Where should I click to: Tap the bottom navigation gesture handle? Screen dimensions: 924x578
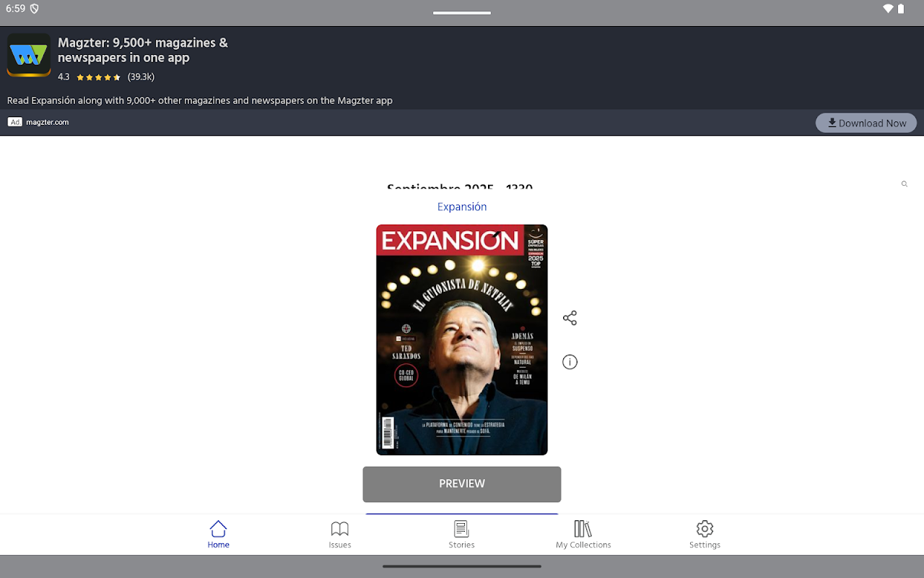click(462, 566)
